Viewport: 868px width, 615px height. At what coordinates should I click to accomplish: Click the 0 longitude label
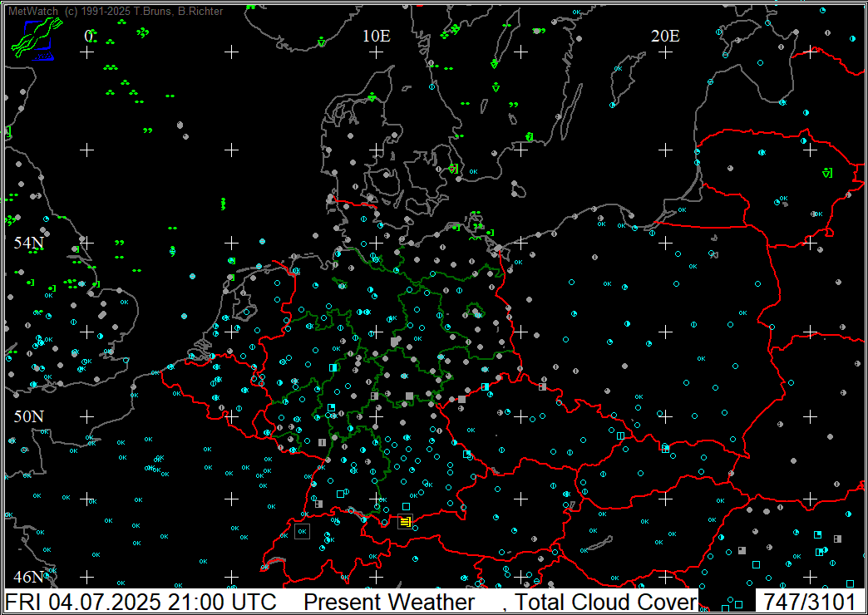pyautogui.click(x=88, y=36)
